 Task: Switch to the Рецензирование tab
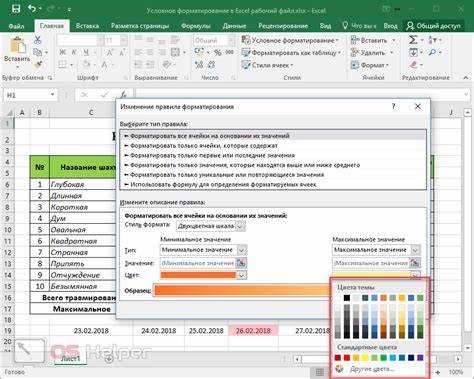point(283,26)
